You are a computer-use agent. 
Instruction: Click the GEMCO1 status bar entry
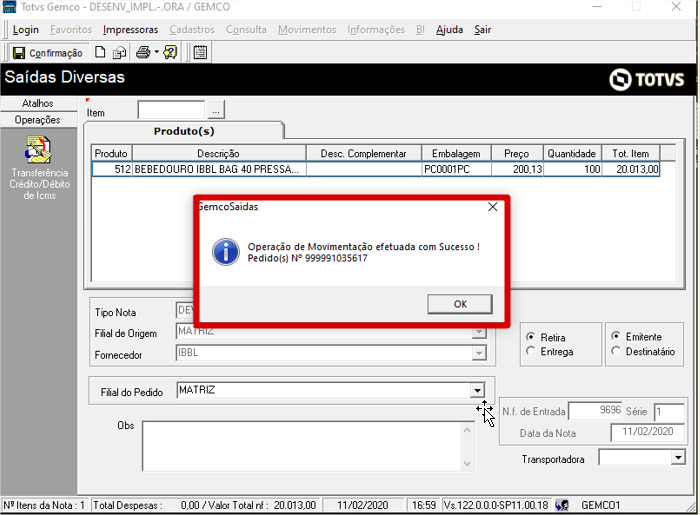[600, 505]
